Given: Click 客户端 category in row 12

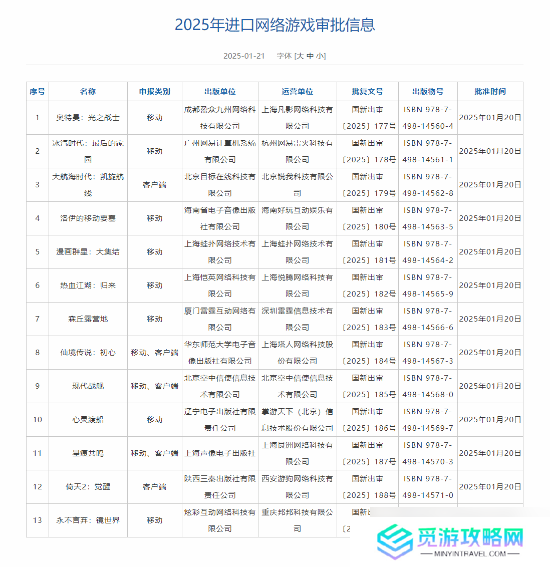Looking at the screenshot, I should [x=155, y=487].
